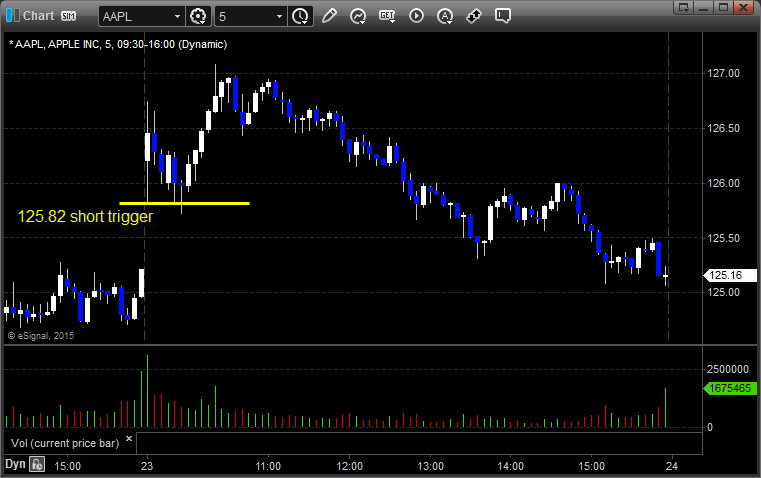Minimize the chart window
The width and height of the screenshot is (761, 478).
pos(704,7)
